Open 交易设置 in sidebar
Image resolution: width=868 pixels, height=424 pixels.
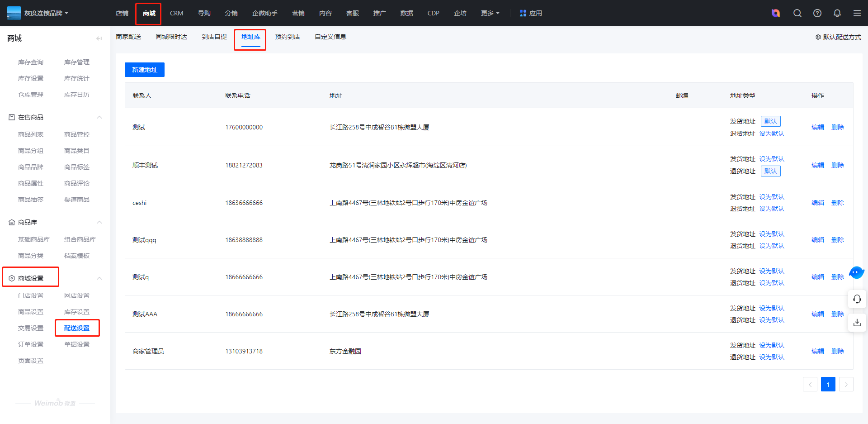pos(31,328)
